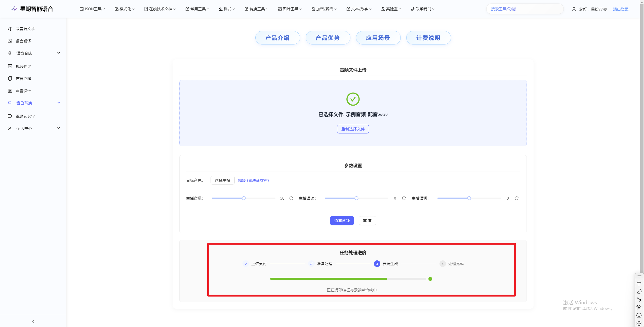Switch to the 产品优势 tab
This screenshot has width=644, height=327.
click(328, 38)
